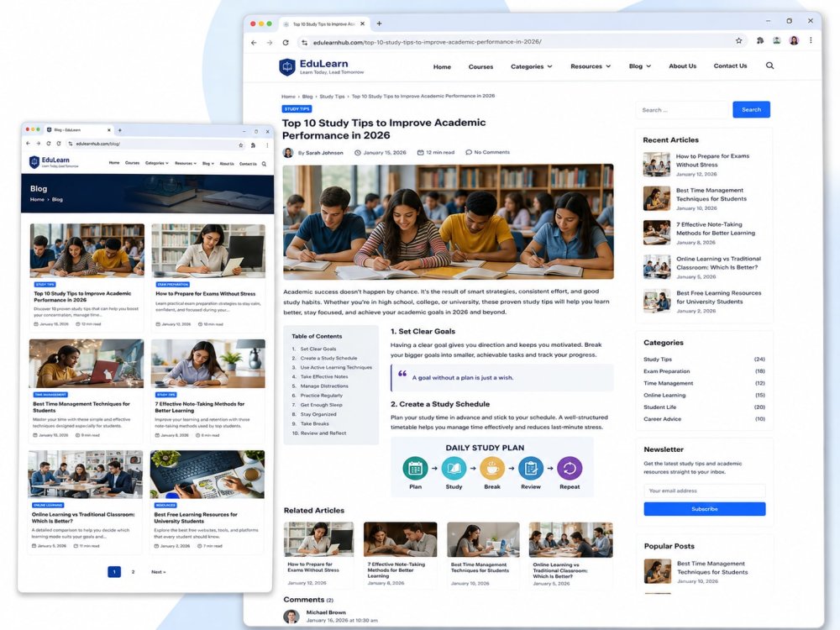This screenshot has height=630, width=840.
Task: Open About Us in the article window navigation
Action: [682, 66]
